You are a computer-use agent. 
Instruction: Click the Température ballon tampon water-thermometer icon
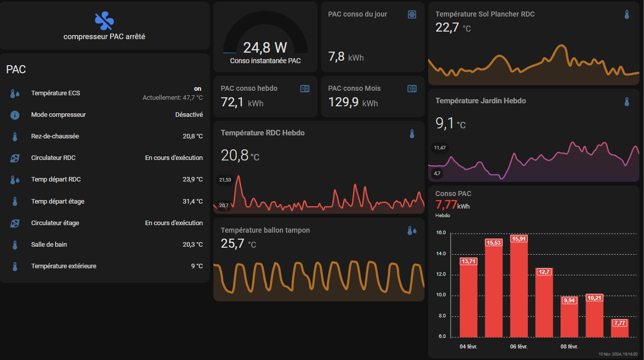click(412, 231)
